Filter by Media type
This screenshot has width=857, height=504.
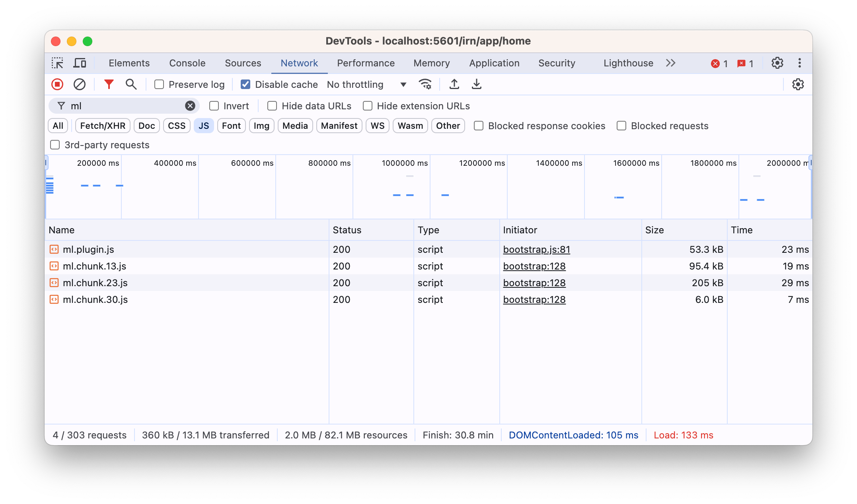pos(295,126)
